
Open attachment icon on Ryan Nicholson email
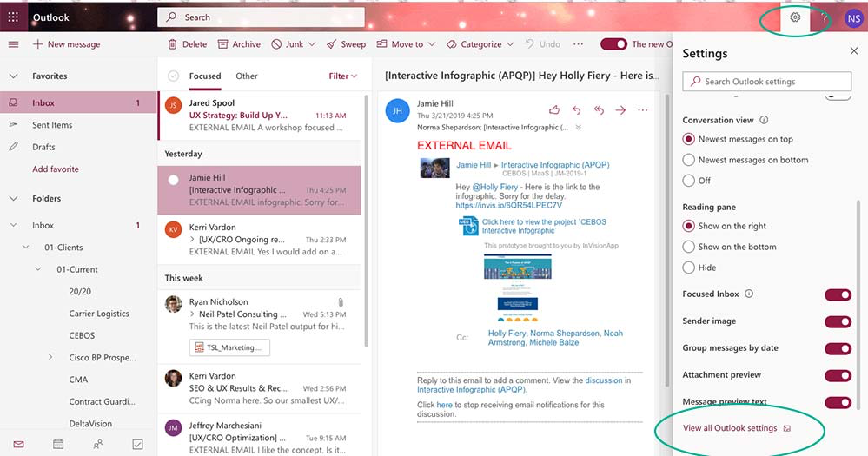click(x=341, y=302)
